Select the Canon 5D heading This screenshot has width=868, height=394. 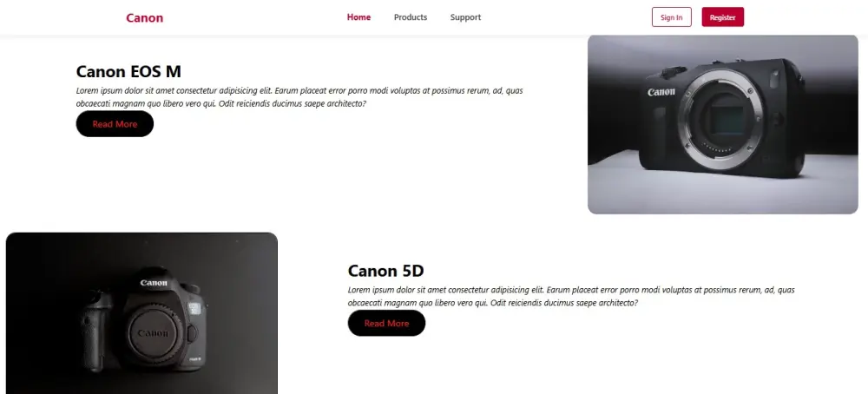[386, 271]
